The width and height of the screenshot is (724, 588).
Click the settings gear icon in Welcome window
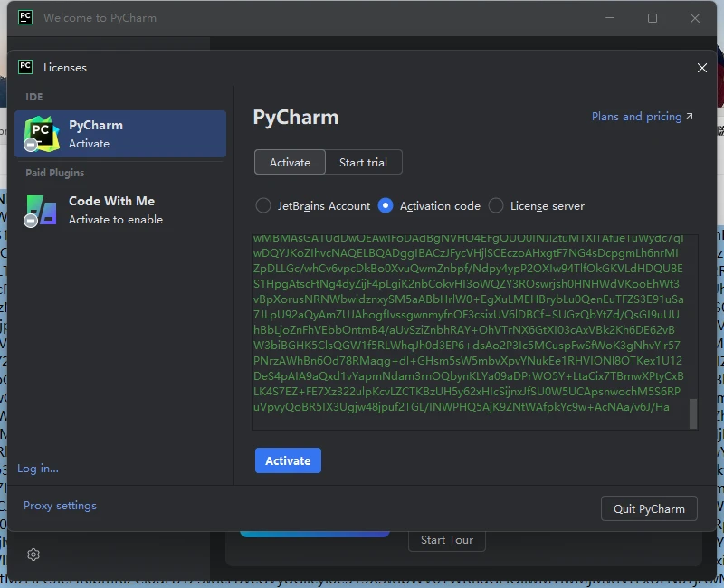pos(33,555)
